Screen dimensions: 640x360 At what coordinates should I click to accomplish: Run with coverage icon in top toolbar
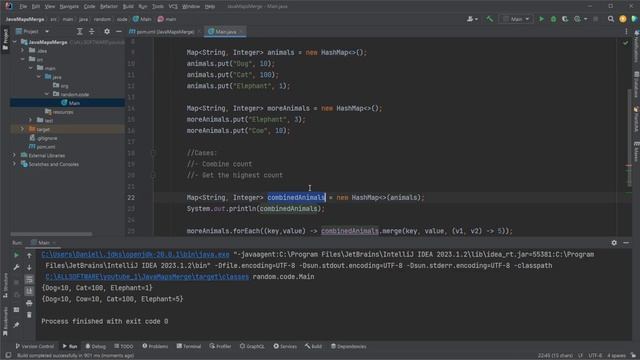point(565,19)
